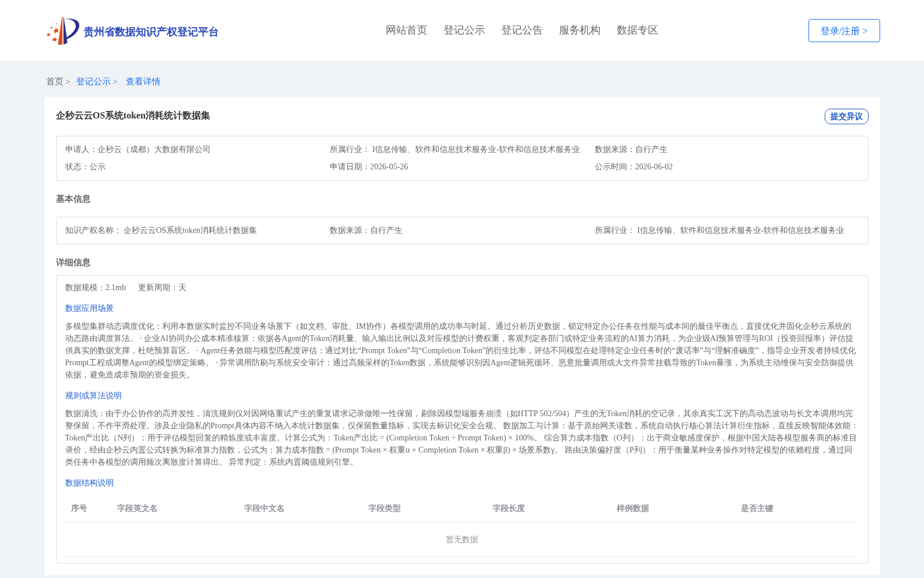Return to 首页 via breadcrumb
Image resolution: width=924 pixels, height=578 pixels.
click(55, 81)
